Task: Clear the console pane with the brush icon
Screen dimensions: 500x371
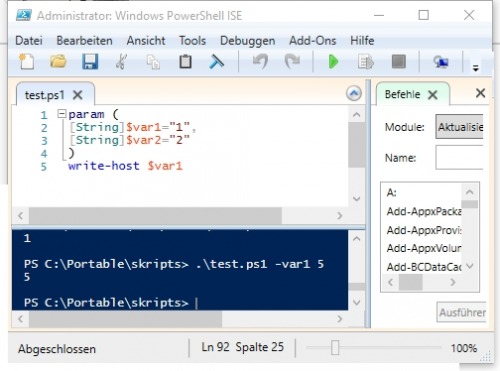Action: tap(217, 62)
